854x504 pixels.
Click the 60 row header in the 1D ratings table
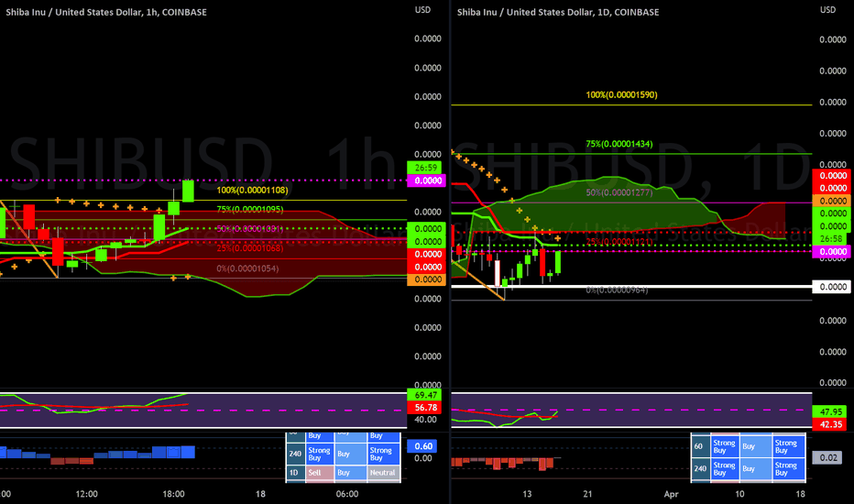click(699, 446)
